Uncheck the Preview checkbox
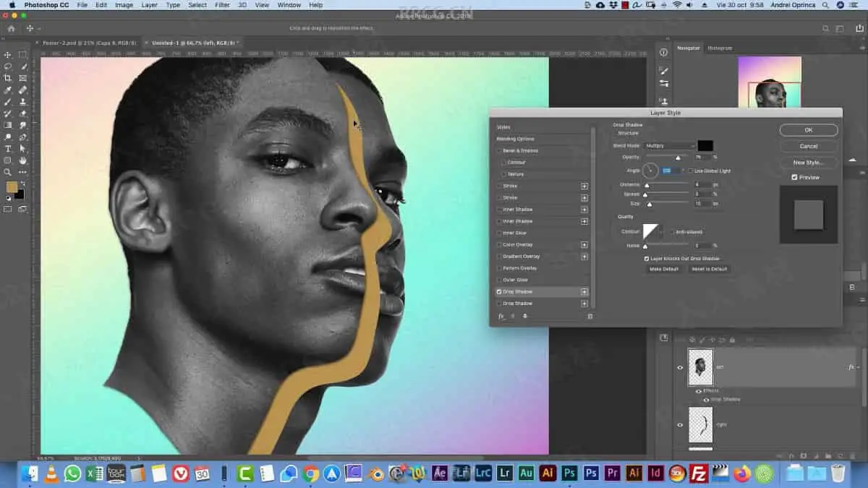868x488 pixels. click(x=794, y=177)
